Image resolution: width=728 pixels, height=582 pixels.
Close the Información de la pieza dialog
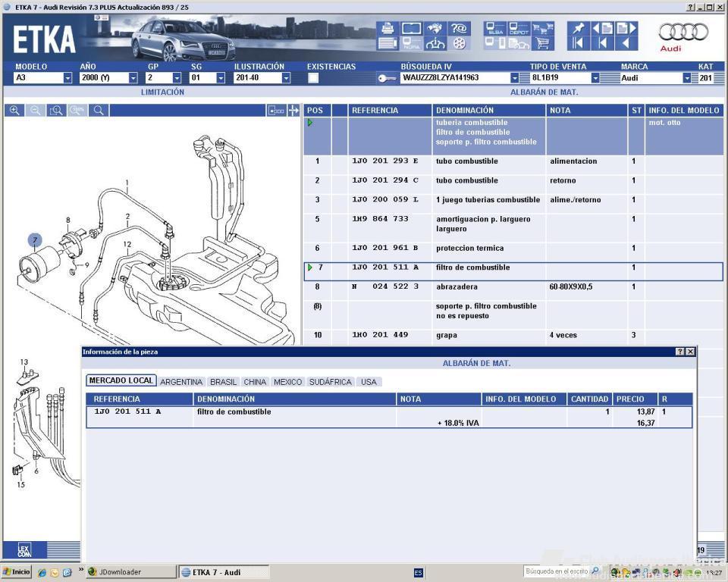[x=690, y=352]
